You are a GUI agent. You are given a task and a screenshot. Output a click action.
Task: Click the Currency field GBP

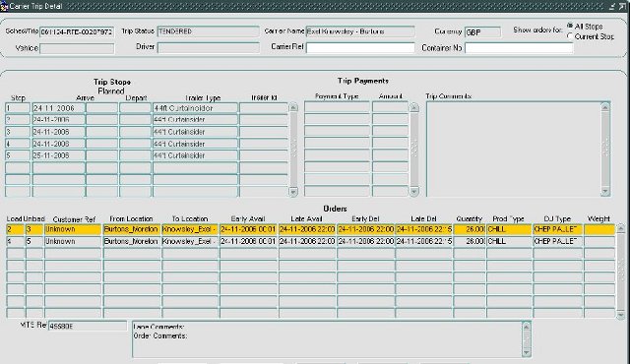click(x=483, y=32)
